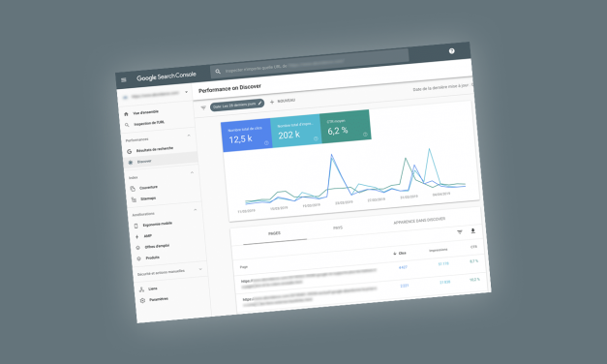Viewport: 607px width, 364px height.
Task: Collapse the Performances section
Action: [x=189, y=136]
